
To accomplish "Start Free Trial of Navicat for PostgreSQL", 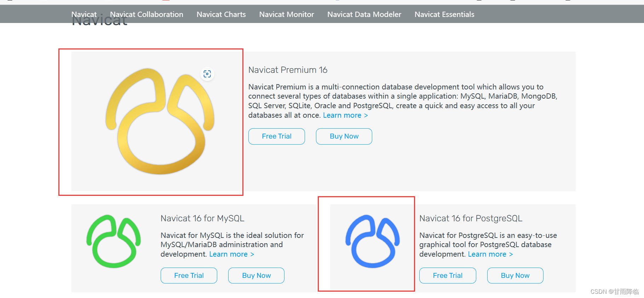I will point(448,275).
